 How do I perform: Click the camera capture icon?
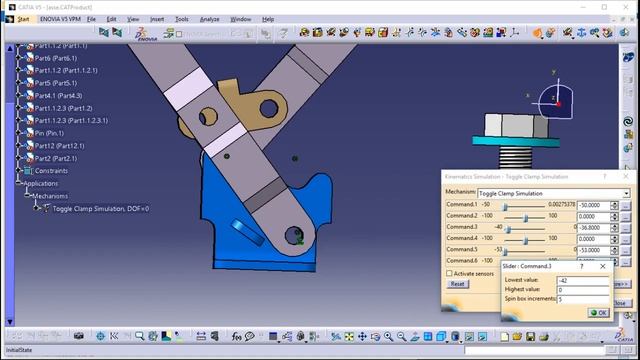78,336
